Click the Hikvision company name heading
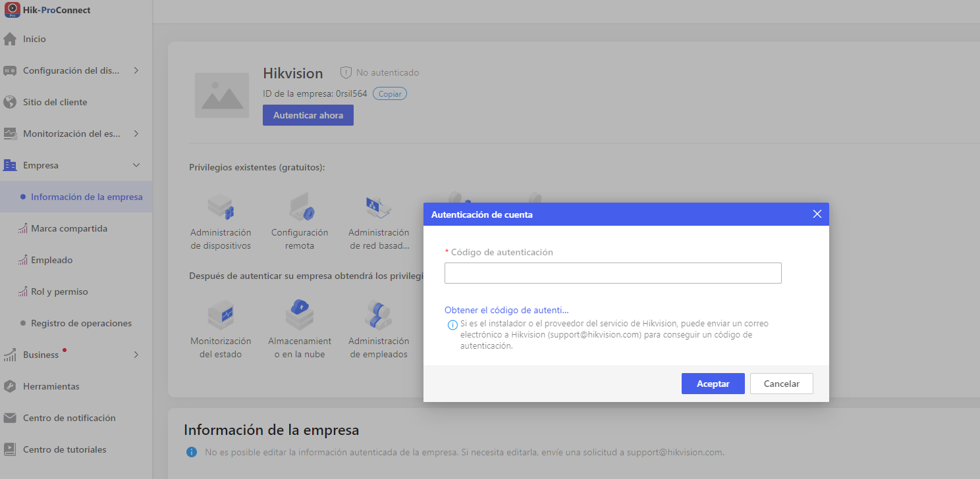Viewport: 980px width, 479px height. coord(293,73)
